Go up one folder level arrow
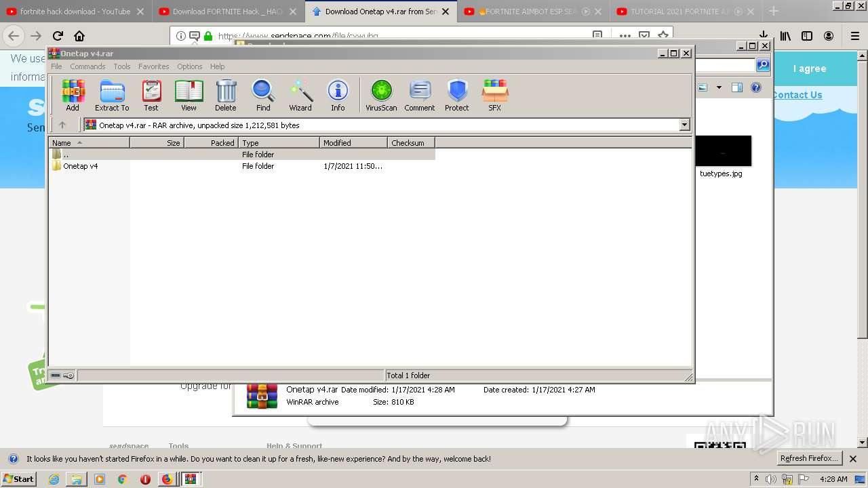Screen dimensions: 868x488 point(62,125)
